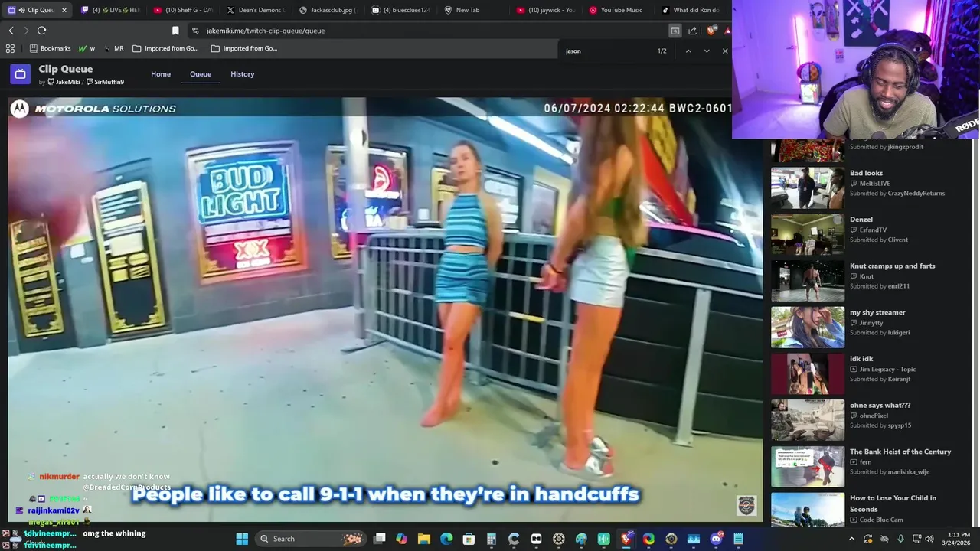Open Notepad from the taskbar
The image size is (980, 551).
[x=738, y=539]
